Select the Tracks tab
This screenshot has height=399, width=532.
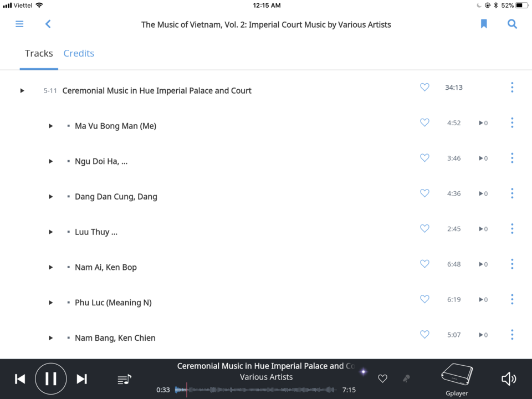click(39, 53)
